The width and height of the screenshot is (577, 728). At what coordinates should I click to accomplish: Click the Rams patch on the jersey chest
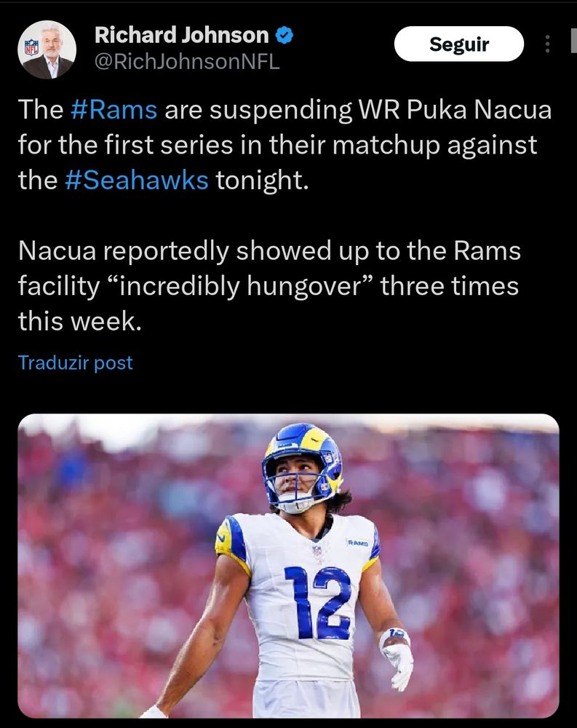pyautogui.click(x=357, y=542)
